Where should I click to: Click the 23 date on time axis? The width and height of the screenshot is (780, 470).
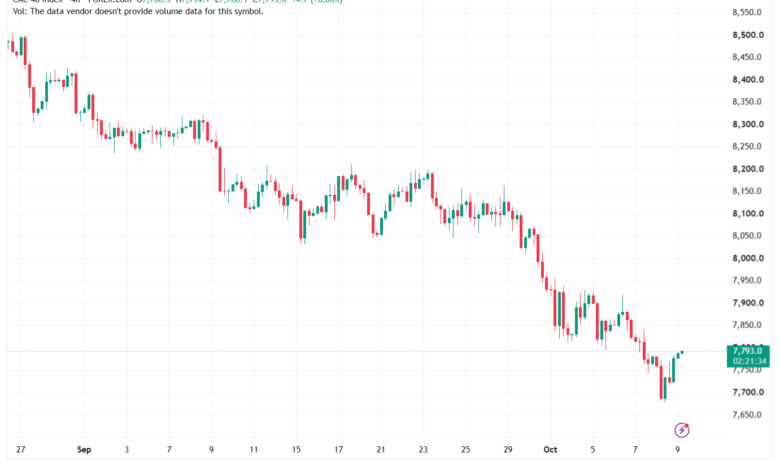[423, 450]
